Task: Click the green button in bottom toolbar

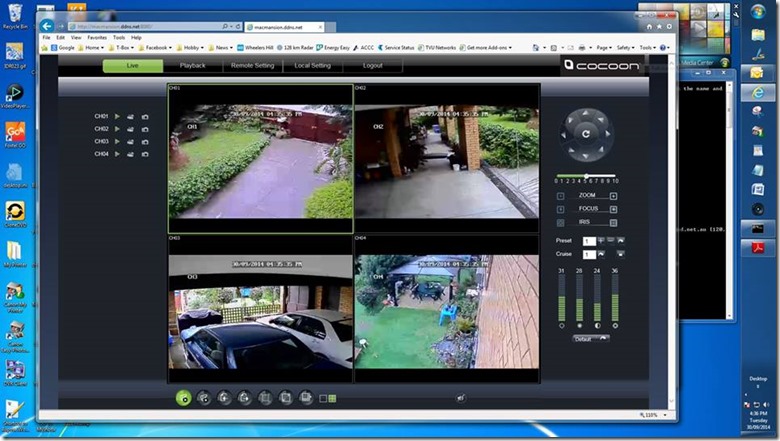Action: (x=183, y=398)
